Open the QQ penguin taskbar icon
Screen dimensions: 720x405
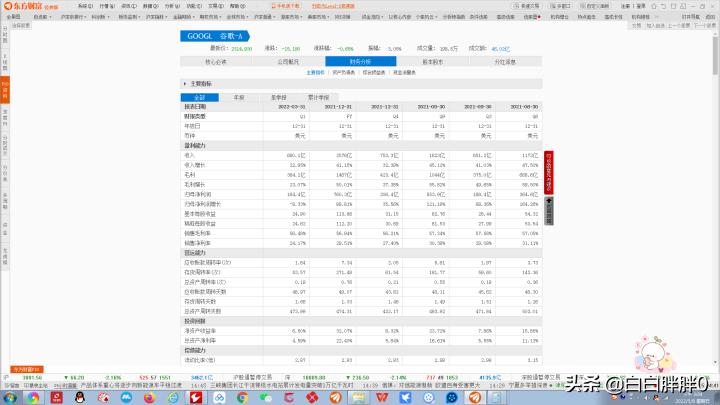click(x=80, y=398)
